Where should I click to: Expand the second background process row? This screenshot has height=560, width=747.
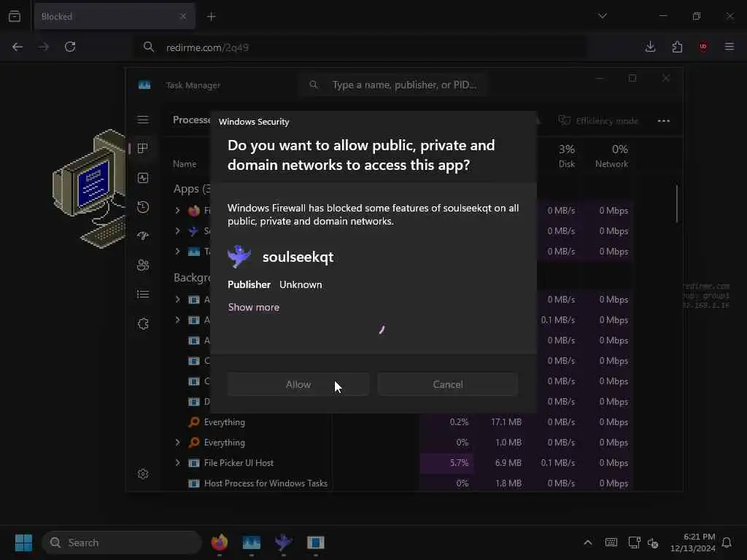(x=178, y=319)
